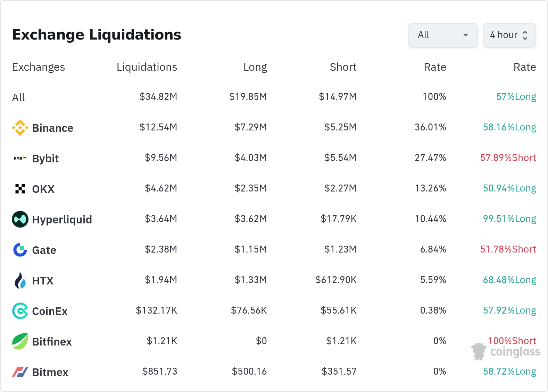Viewport: 548px width, 392px height.
Task: Click the coinglass watermark logo
Action: pyautogui.click(x=506, y=351)
